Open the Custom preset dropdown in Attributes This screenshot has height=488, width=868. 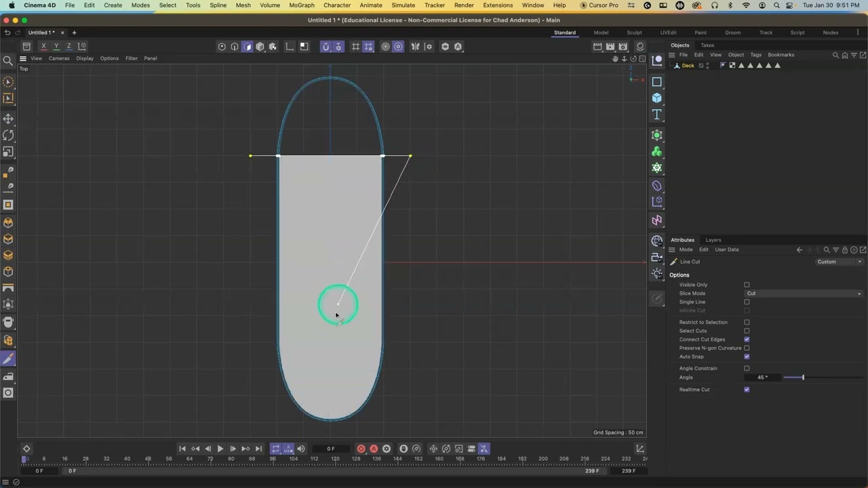(x=840, y=262)
